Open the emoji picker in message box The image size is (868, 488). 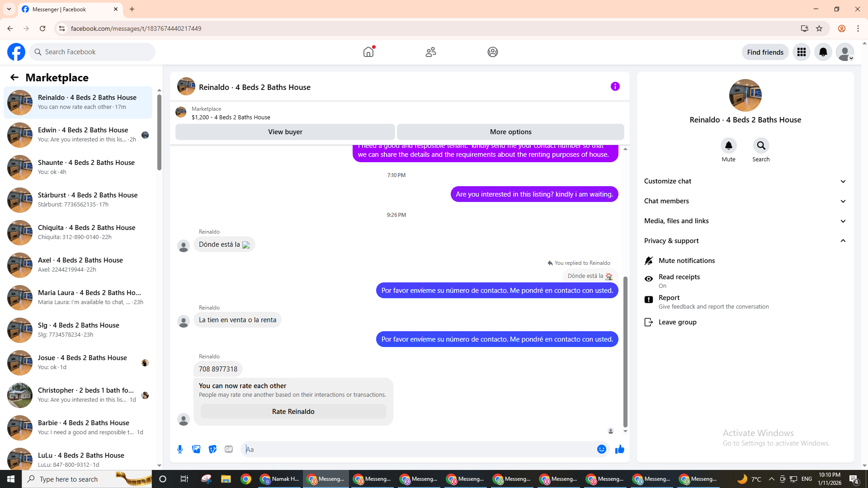point(602,449)
